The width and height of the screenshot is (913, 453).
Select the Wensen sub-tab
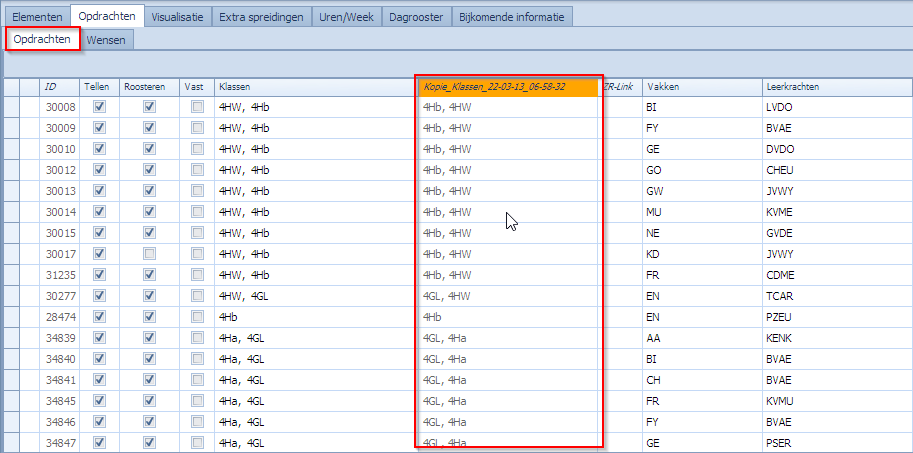click(106, 40)
